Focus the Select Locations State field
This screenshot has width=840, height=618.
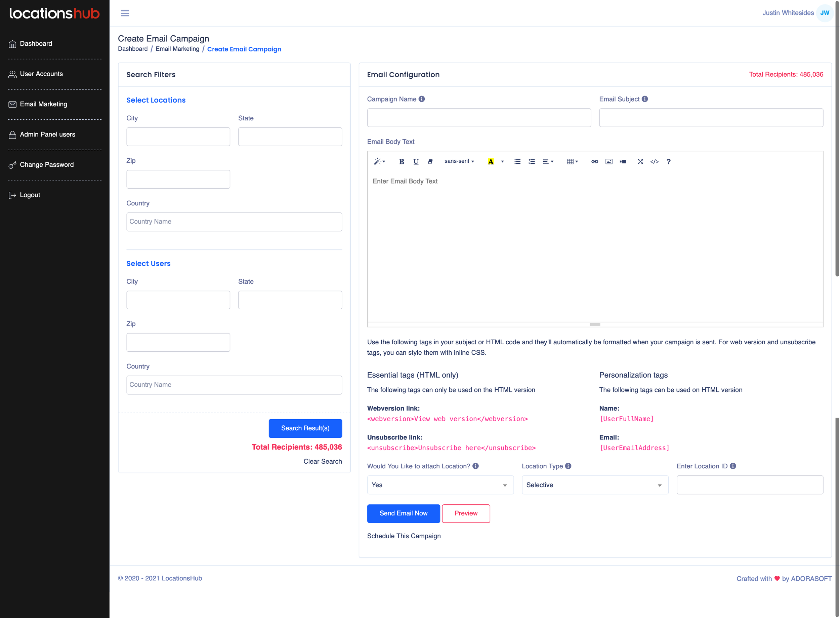pos(290,137)
